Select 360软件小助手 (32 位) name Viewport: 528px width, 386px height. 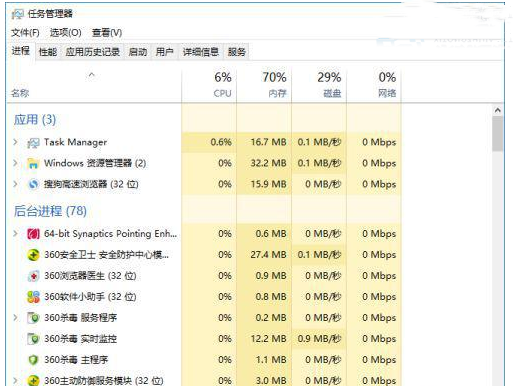(90, 297)
